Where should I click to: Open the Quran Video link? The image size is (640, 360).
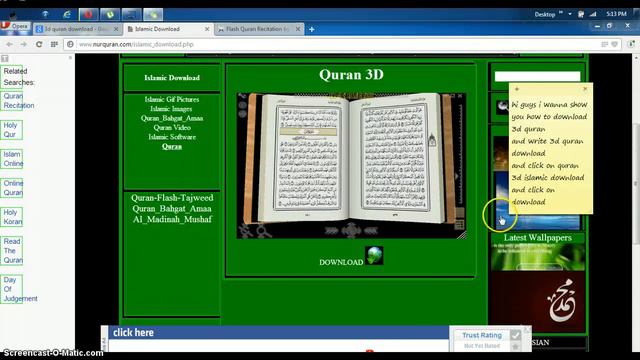172,128
